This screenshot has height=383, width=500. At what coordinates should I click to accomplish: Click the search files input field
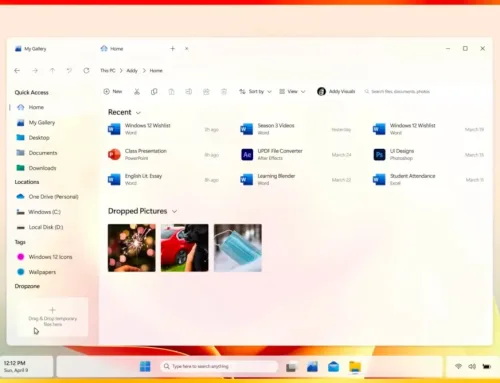[397, 92]
